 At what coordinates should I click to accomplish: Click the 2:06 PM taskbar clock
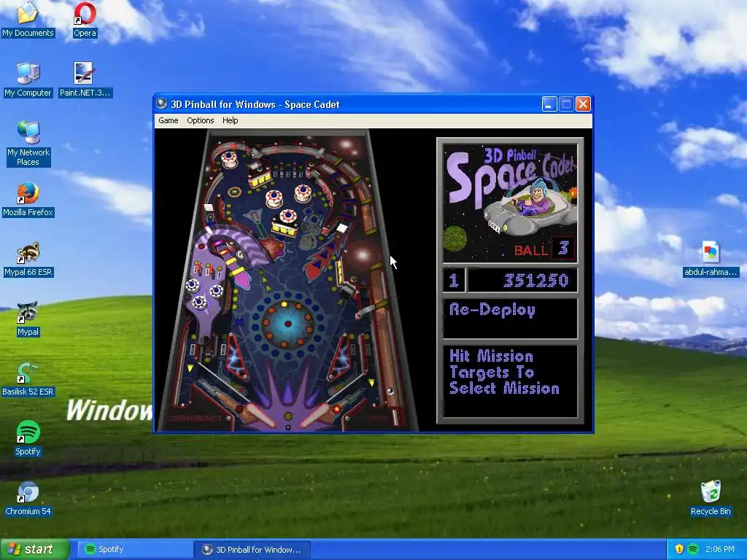720,549
